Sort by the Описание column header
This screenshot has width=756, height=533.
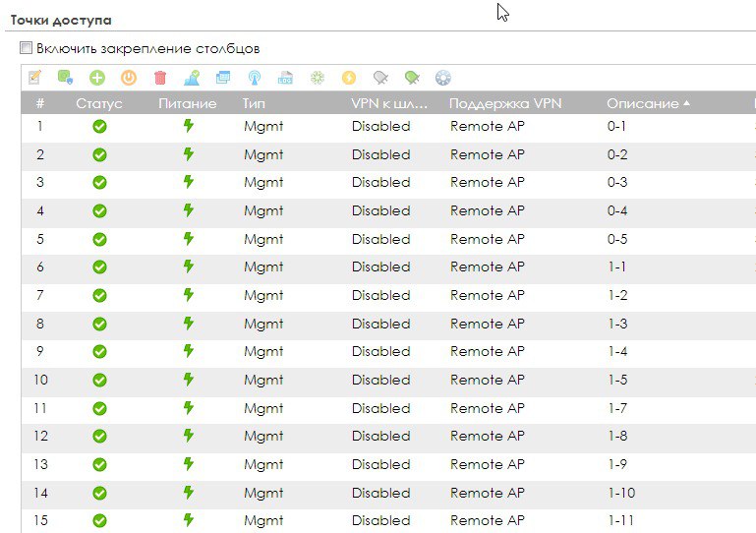point(642,103)
